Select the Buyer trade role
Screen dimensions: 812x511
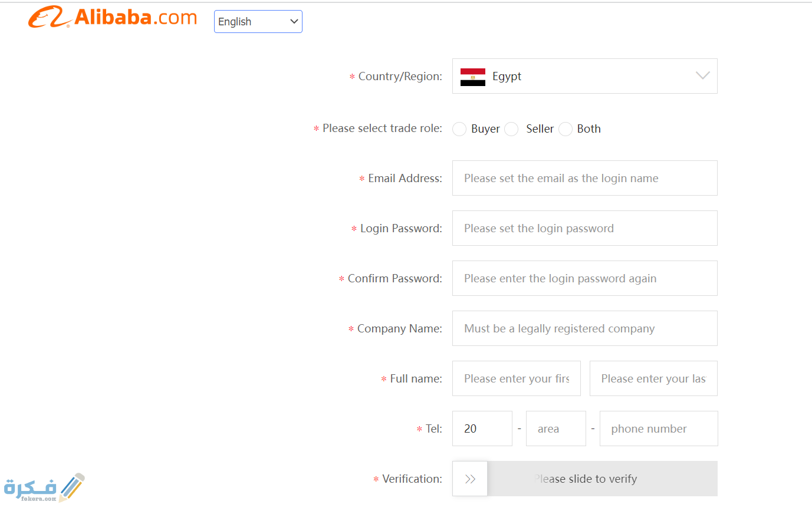point(459,129)
